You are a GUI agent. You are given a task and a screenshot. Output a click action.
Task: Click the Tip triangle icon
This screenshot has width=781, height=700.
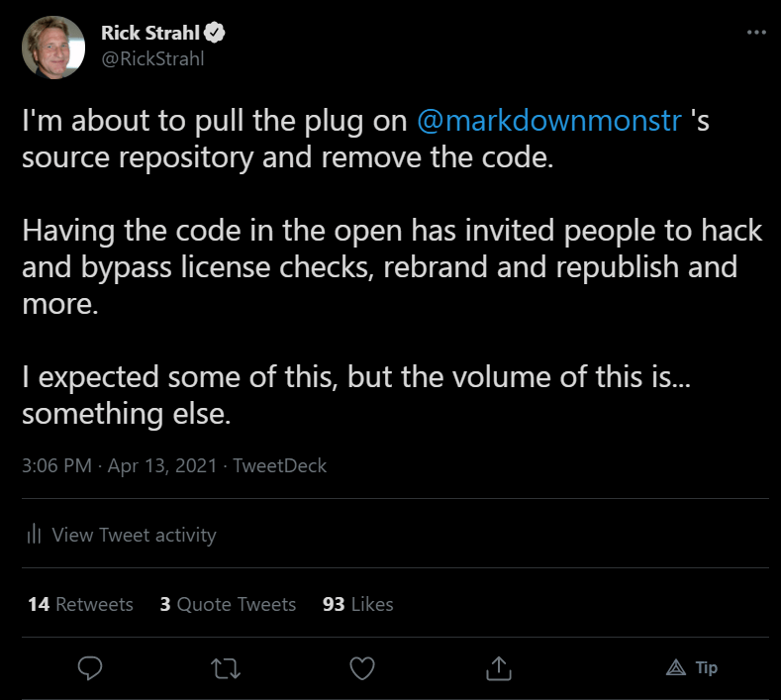click(x=676, y=667)
